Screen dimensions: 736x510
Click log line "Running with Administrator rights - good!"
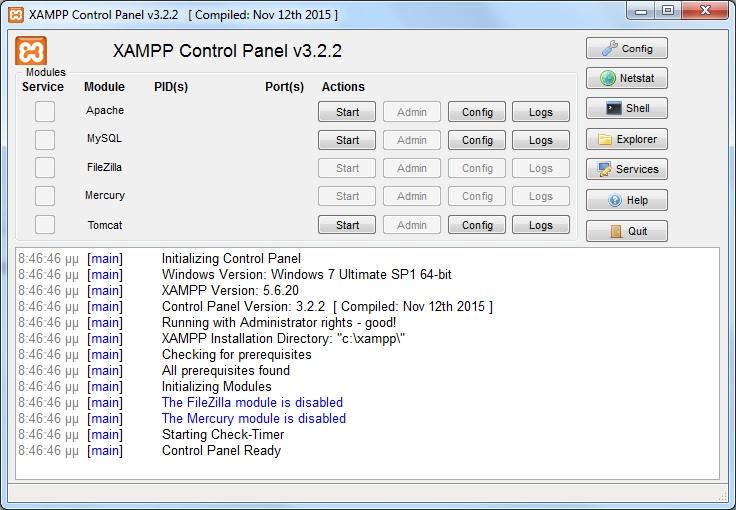coord(279,322)
